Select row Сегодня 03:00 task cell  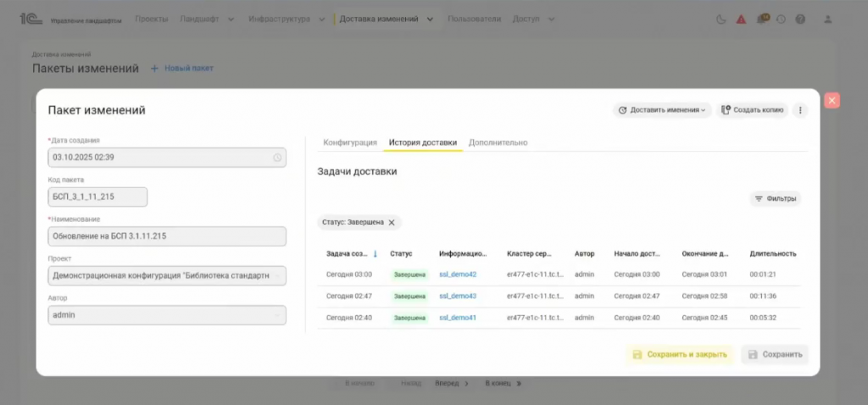click(349, 275)
